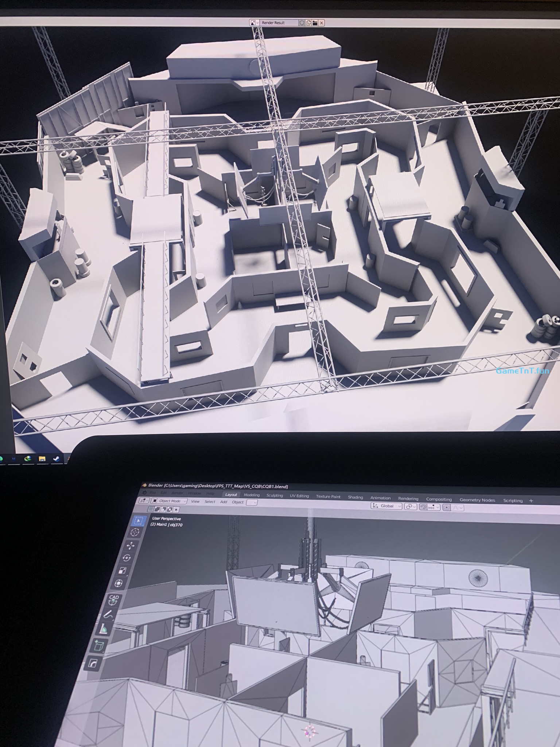Select the Transform tool

pos(119,584)
